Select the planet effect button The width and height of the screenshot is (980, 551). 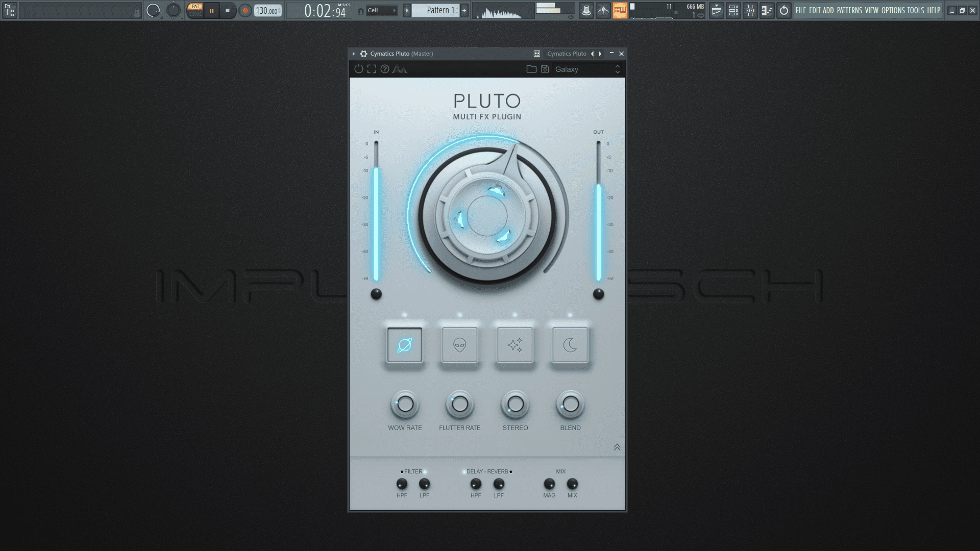[x=405, y=345]
